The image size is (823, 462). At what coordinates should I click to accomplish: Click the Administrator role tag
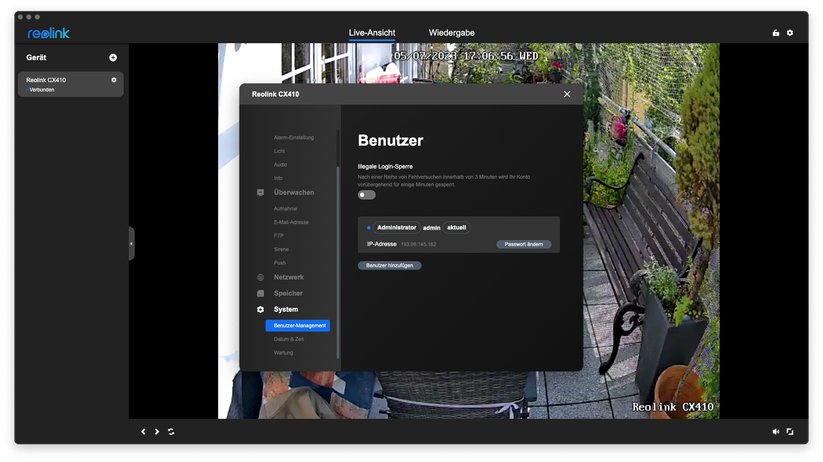396,228
